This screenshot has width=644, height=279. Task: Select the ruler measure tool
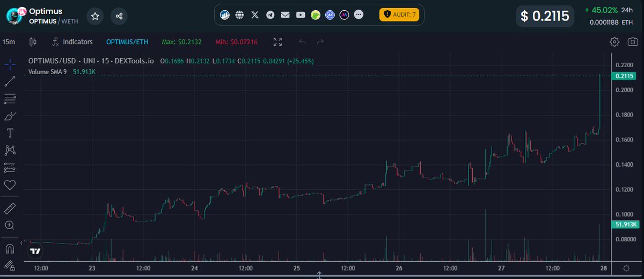click(9, 208)
